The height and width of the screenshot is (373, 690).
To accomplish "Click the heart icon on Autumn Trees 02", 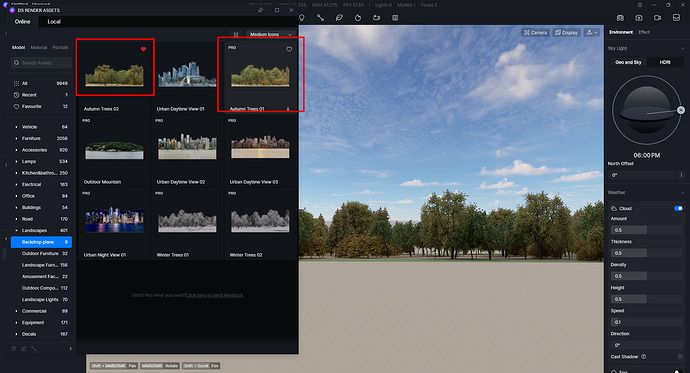I will [143, 49].
